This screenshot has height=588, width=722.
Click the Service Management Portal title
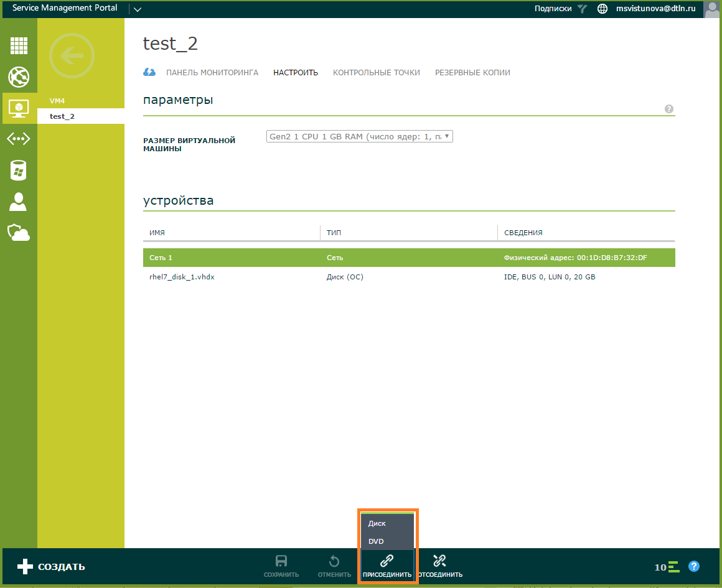[65, 8]
